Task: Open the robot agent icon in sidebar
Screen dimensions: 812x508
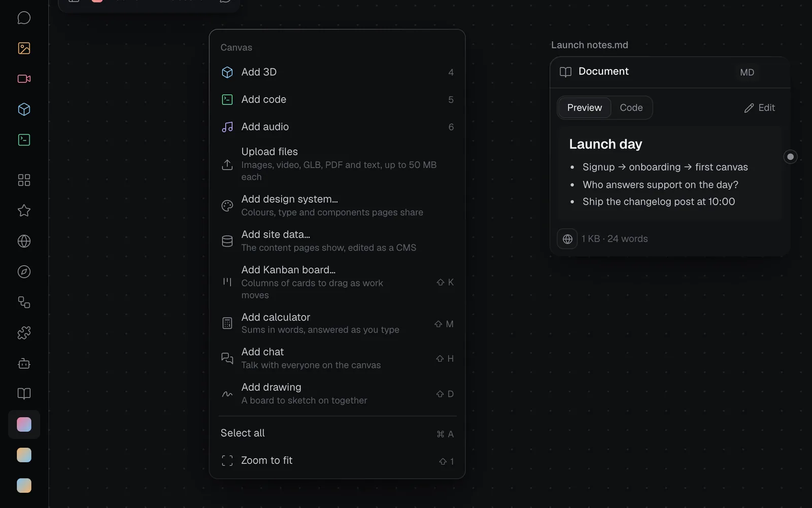Action: pyautogui.click(x=24, y=363)
